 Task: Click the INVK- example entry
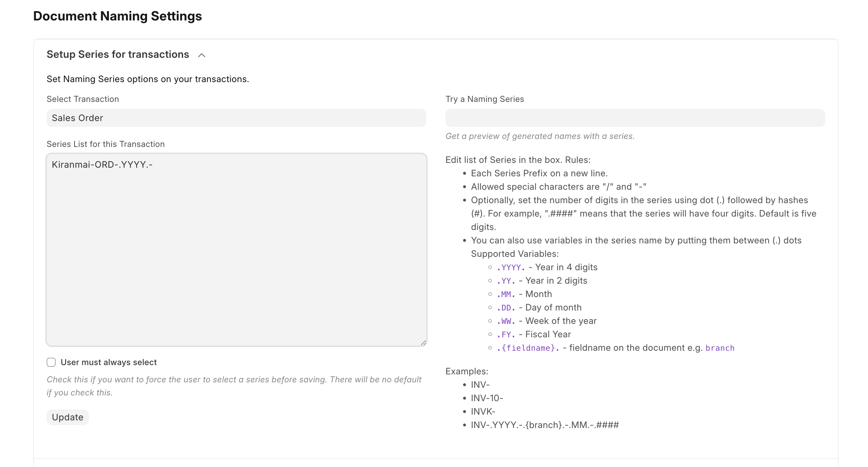[483, 411]
